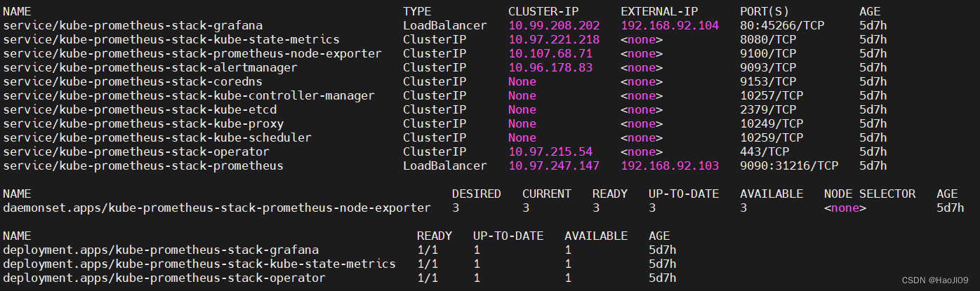Select port value 8080/TCP
Image resolution: width=980 pixels, height=291 pixels.
(768, 39)
